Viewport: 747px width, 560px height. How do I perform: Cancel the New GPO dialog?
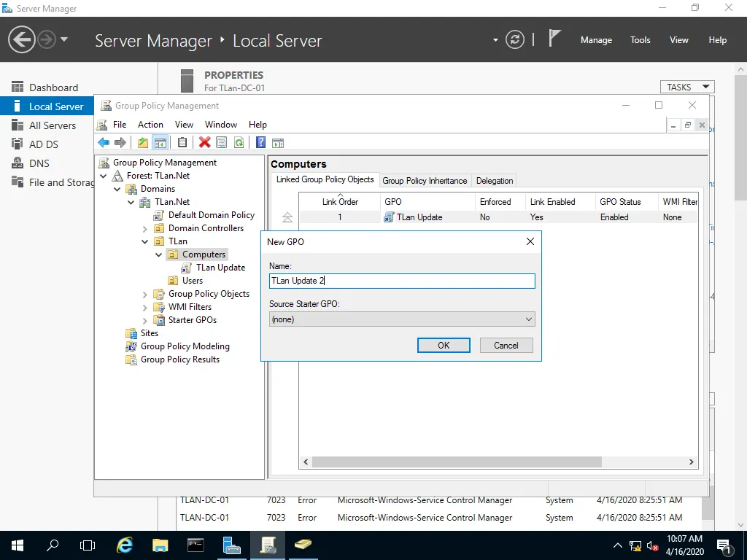506,346
